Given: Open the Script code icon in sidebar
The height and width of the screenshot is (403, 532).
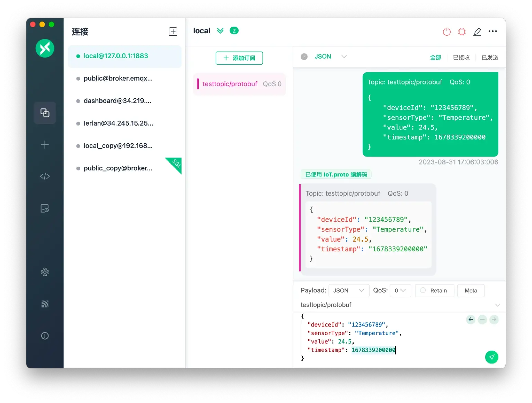Looking at the screenshot, I should pos(45,176).
